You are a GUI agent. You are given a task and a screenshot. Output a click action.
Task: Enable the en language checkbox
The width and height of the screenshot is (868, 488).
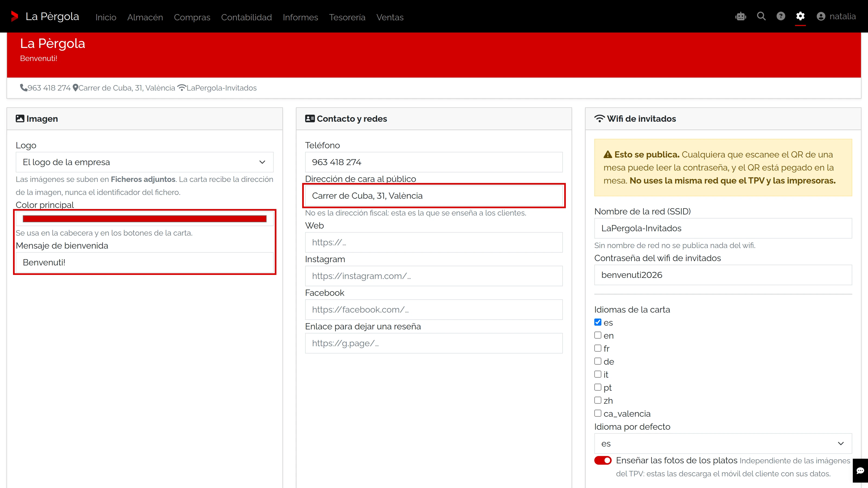coord(598,335)
